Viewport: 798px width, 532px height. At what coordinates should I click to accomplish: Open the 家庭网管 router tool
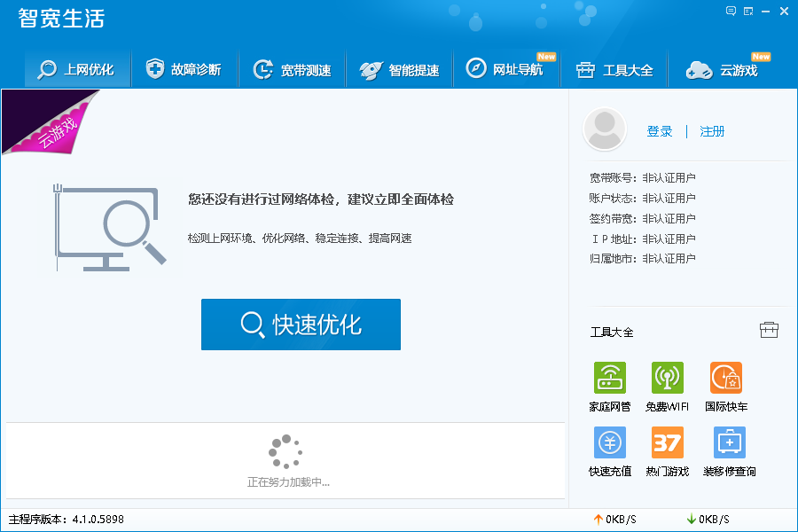click(x=609, y=379)
